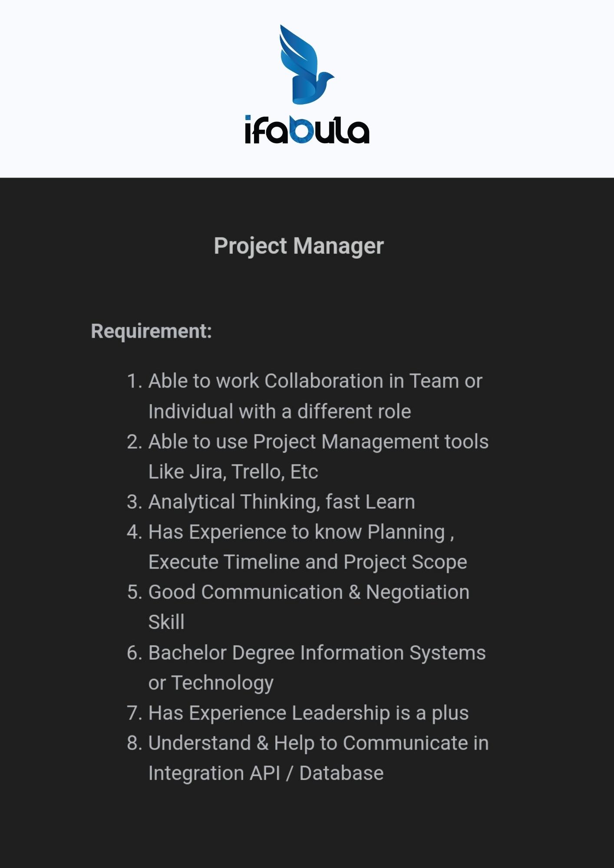Click the word Skill under item 5

coord(166,622)
